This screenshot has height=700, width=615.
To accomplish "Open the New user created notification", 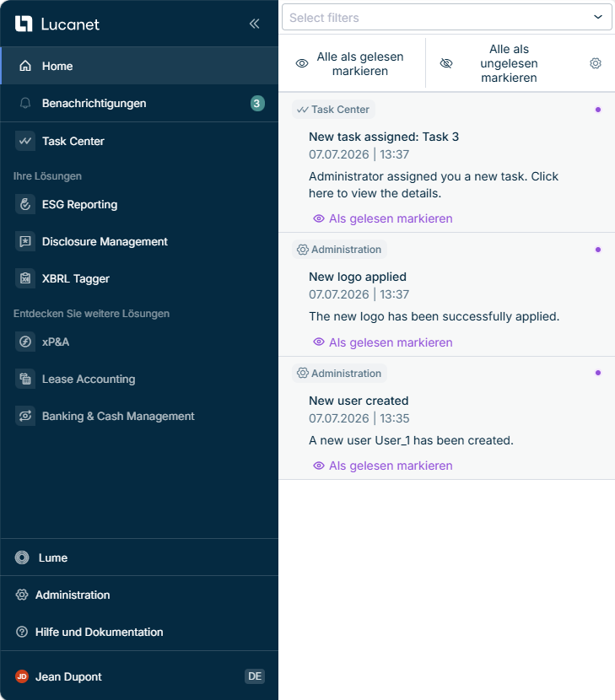I will pyautogui.click(x=359, y=401).
